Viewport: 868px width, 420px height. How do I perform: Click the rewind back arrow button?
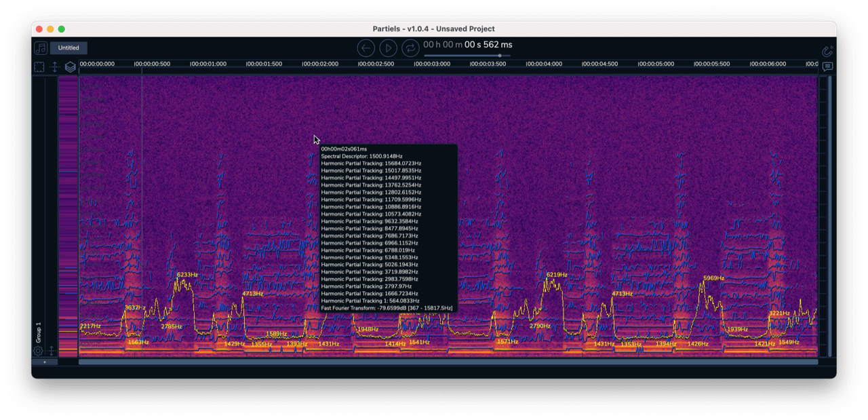(366, 47)
